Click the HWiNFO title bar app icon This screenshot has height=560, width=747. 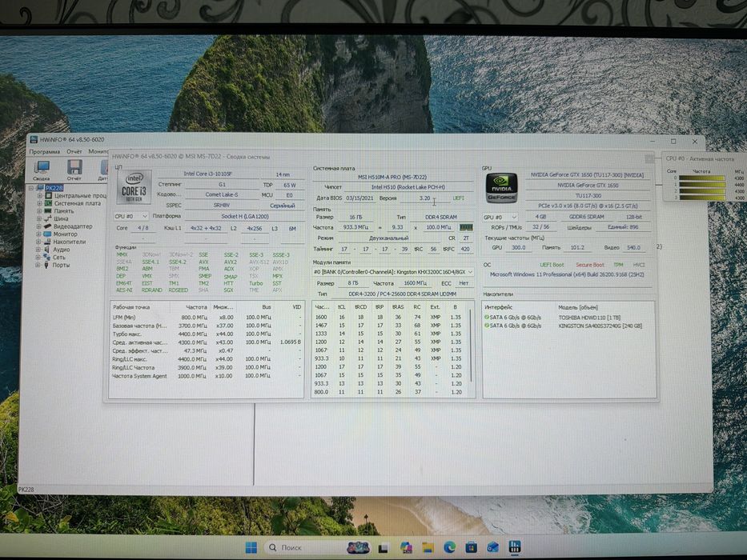click(34, 139)
